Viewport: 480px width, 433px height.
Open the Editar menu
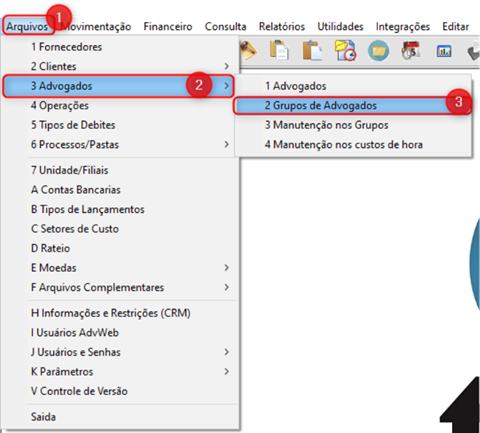[455, 26]
